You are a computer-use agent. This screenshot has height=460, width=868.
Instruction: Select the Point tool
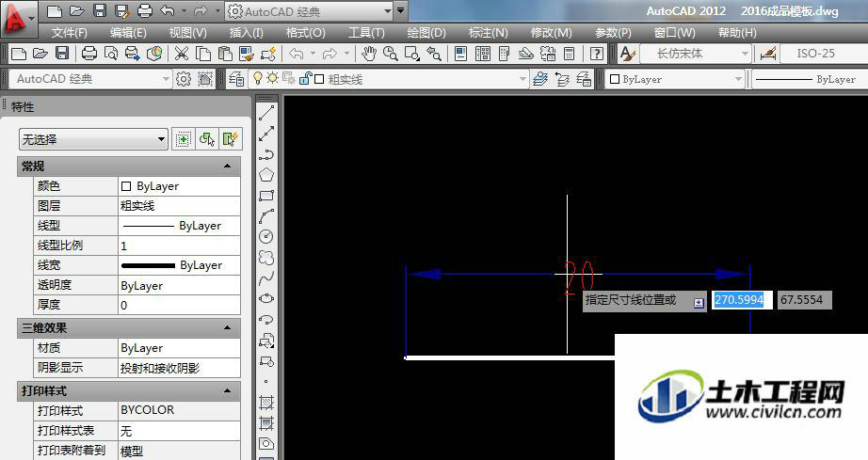[266, 382]
